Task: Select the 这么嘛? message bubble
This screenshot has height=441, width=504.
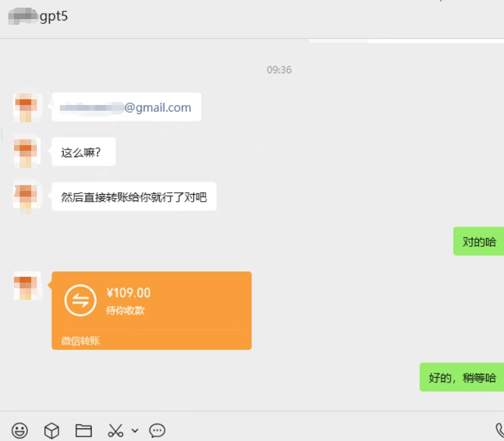Action: pos(83,151)
